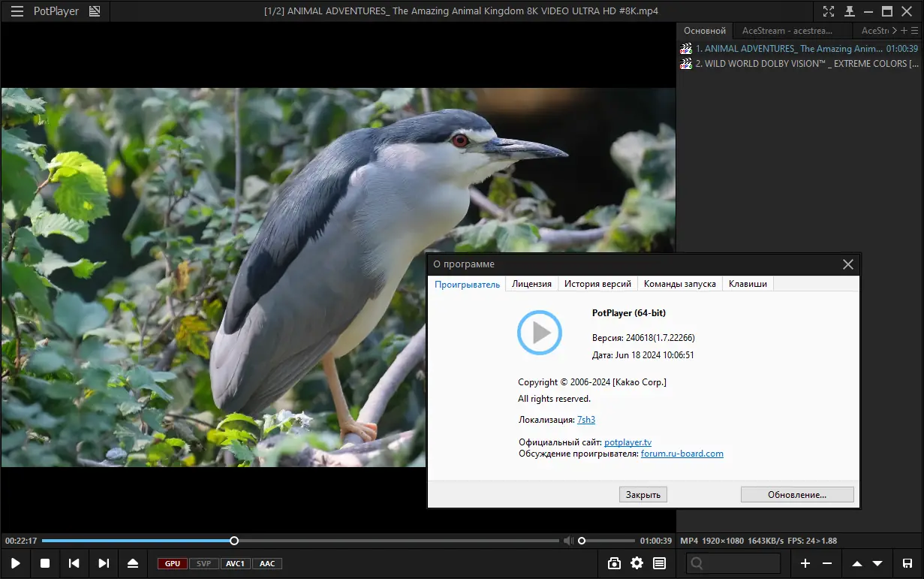This screenshot has height=579, width=924.
Task: Click the Закрыть button
Action: pos(643,495)
